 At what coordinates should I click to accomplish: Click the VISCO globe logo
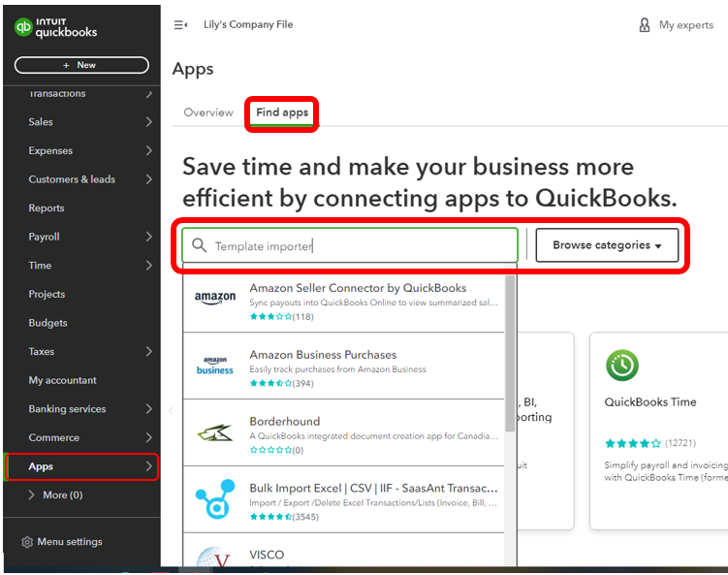click(214, 557)
